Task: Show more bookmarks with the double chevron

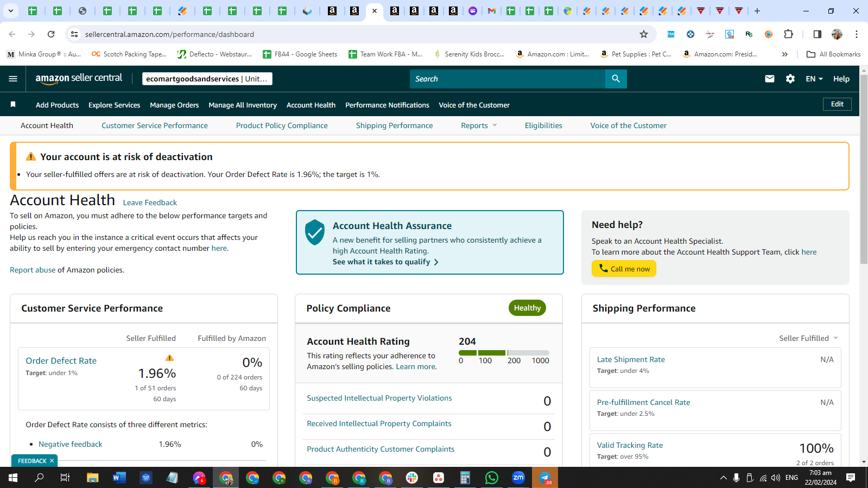Action: pos(784,54)
